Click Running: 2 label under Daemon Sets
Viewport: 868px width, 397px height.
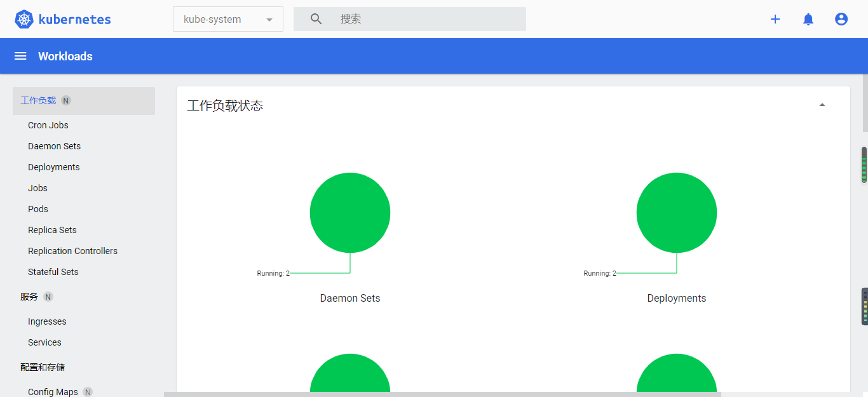click(273, 273)
